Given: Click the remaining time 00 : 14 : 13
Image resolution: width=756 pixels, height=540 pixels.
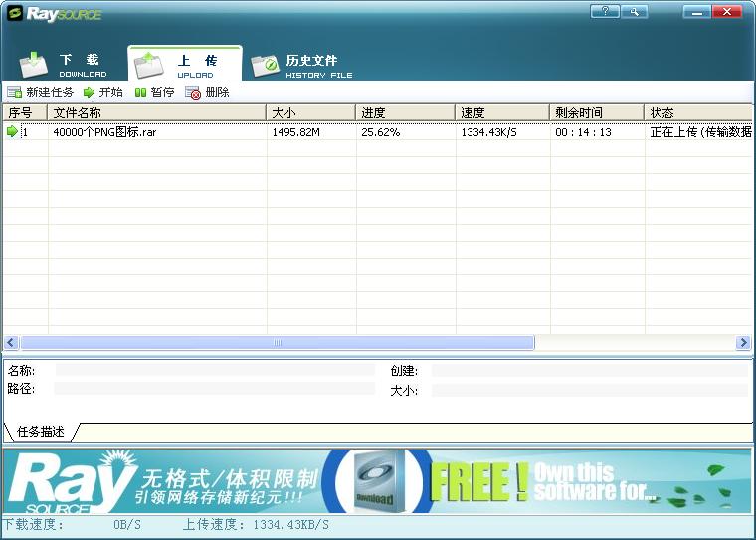Looking at the screenshot, I should pos(583,132).
